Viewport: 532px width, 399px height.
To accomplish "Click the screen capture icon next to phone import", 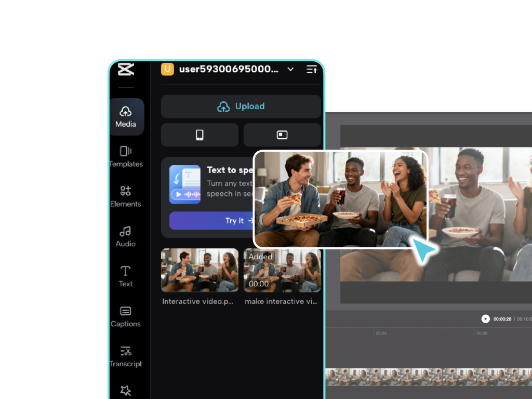I will click(282, 135).
